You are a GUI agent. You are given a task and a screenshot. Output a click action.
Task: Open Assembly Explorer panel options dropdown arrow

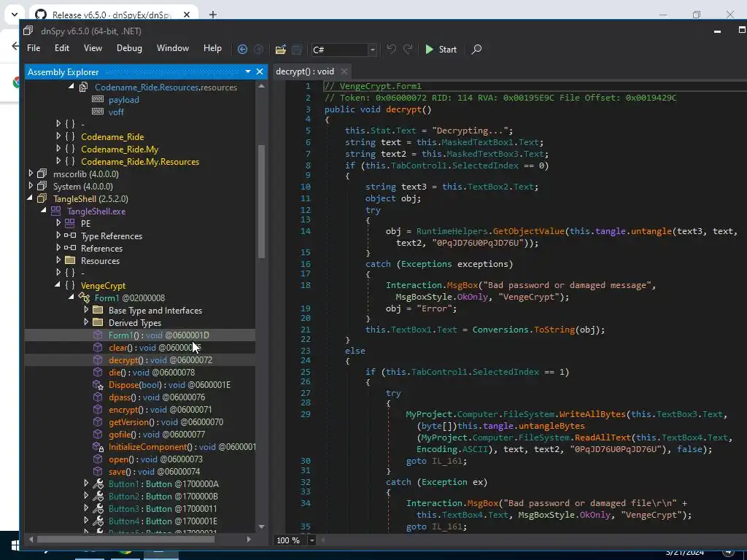248,71
